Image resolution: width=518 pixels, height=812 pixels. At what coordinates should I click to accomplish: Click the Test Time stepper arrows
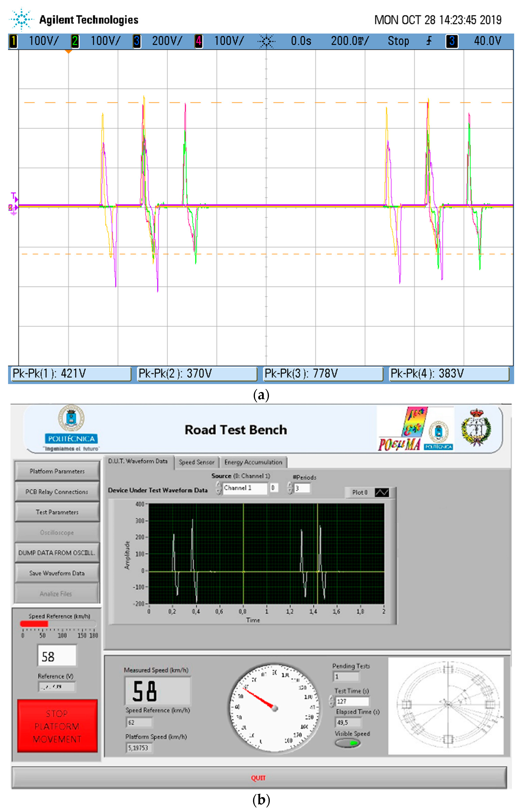pos(332,701)
